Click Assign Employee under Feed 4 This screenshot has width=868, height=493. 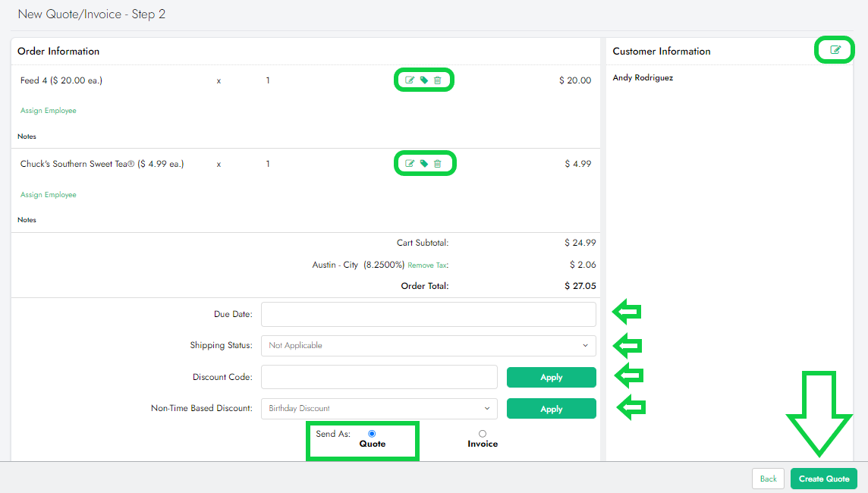49,111
